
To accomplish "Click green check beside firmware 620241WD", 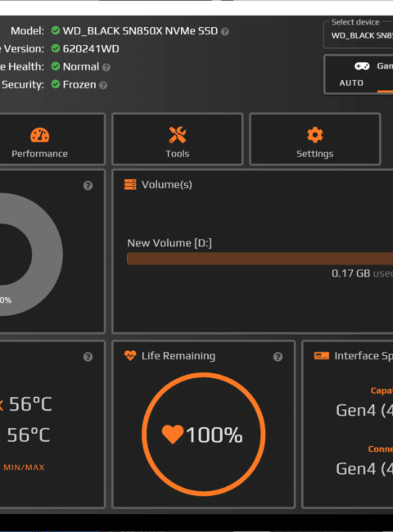I will [x=56, y=48].
